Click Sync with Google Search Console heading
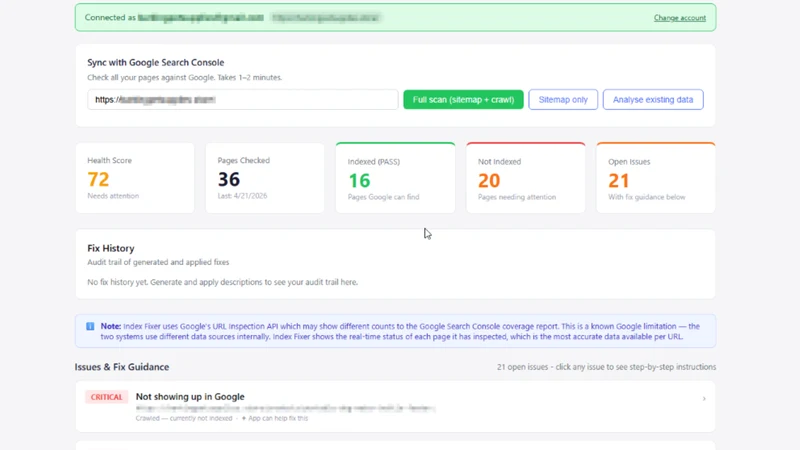The width and height of the screenshot is (800, 450). click(x=156, y=62)
